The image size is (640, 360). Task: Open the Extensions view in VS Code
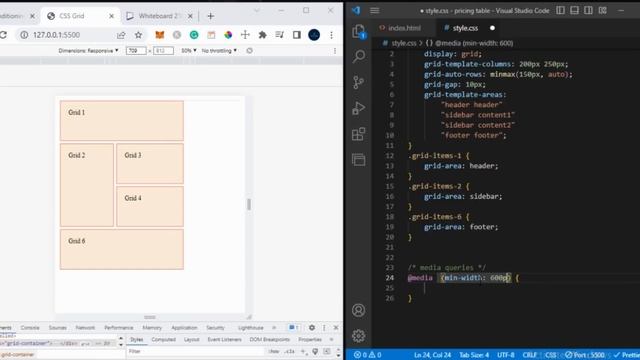point(358,134)
